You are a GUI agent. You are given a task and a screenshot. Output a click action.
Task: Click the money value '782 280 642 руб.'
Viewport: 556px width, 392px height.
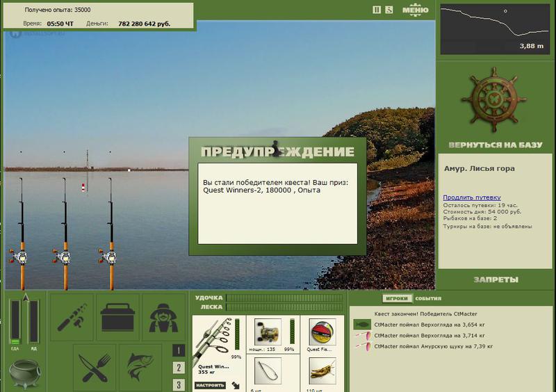[145, 24]
